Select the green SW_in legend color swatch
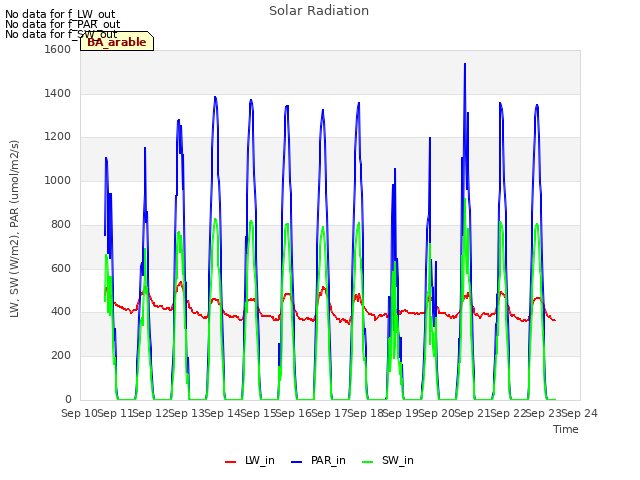Viewport: 640px width, 480px height. coord(367,462)
